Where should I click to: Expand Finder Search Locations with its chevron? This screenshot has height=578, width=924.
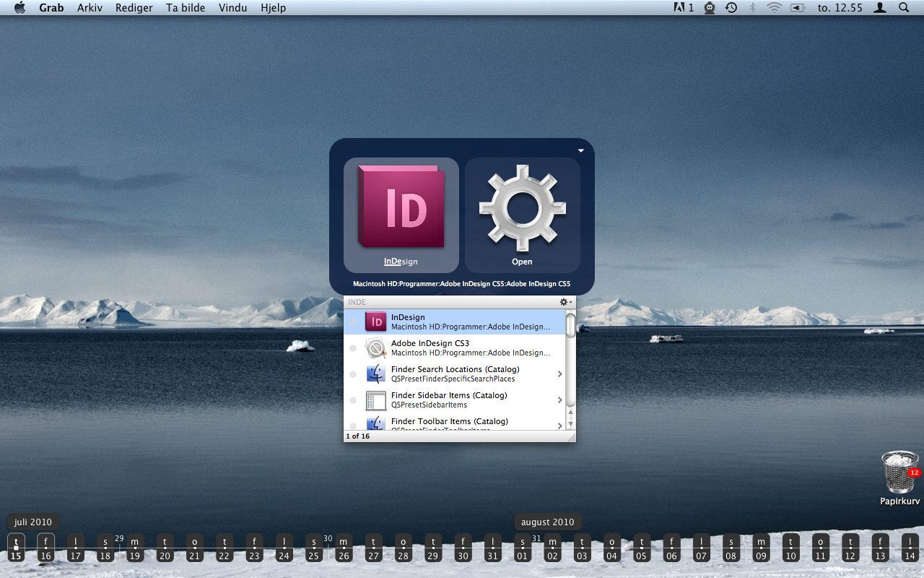point(560,374)
